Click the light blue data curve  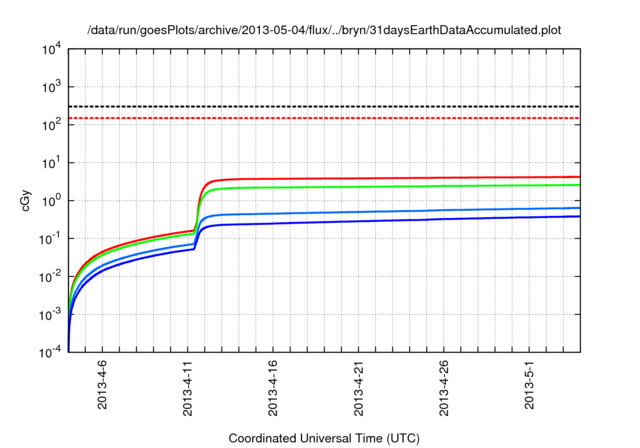tap(400, 212)
